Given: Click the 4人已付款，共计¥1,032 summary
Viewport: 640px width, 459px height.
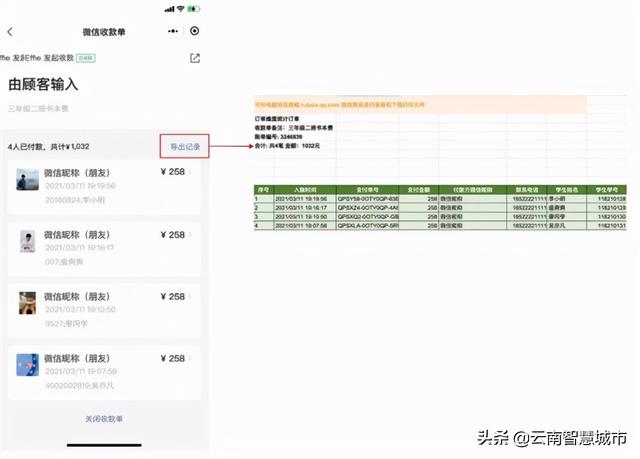Looking at the screenshot, I should (48, 146).
